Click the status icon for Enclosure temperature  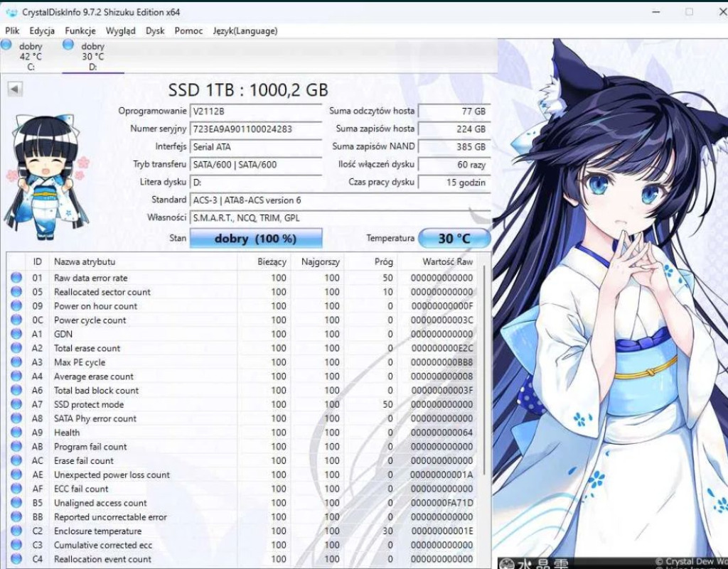point(16,531)
